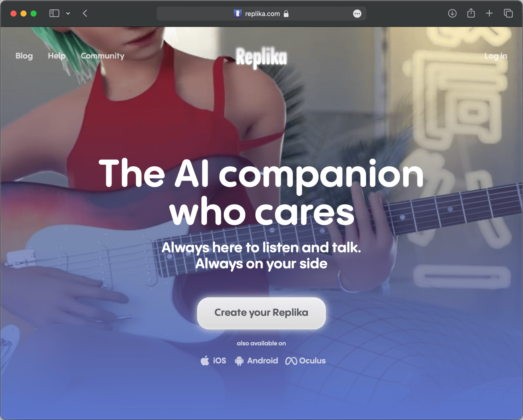Screen dimensions: 523x420
Task: Visit the Community page link
Action: tap(103, 56)
